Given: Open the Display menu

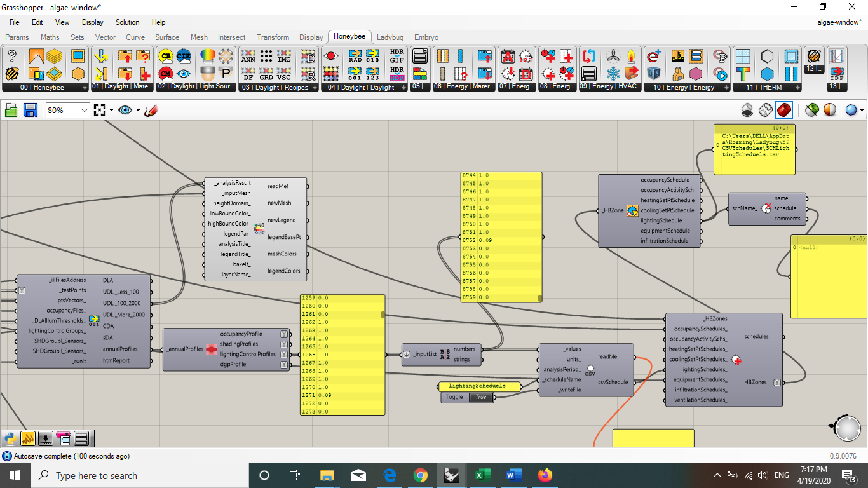Looking at the screenshot, I should pyautogui.click(x=93, y=22).
